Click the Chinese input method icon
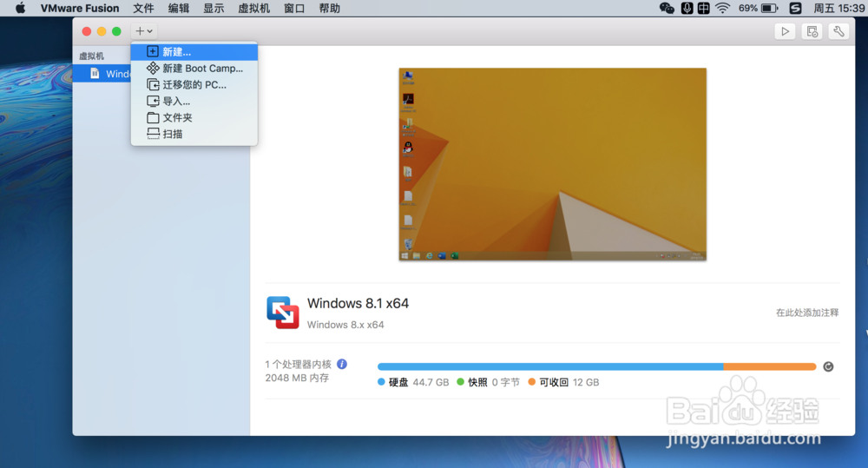This screenshot has height=468, width=868. coord(704,9)
